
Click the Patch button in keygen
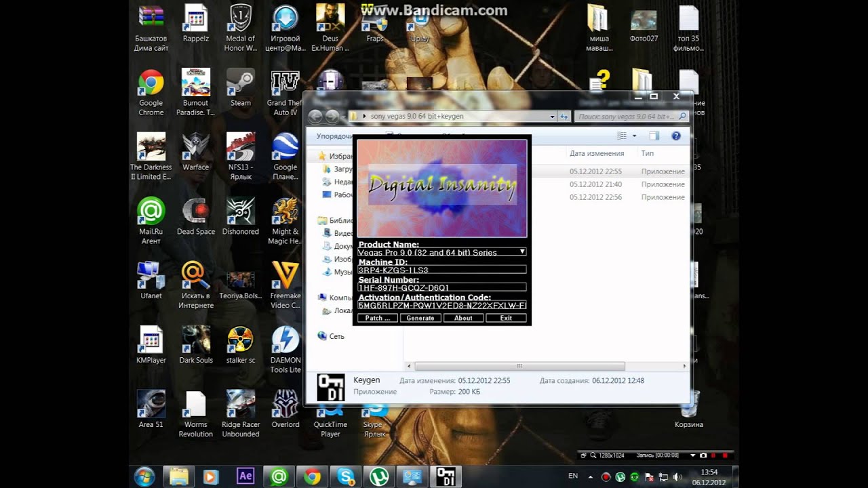[x=377, y=318]
